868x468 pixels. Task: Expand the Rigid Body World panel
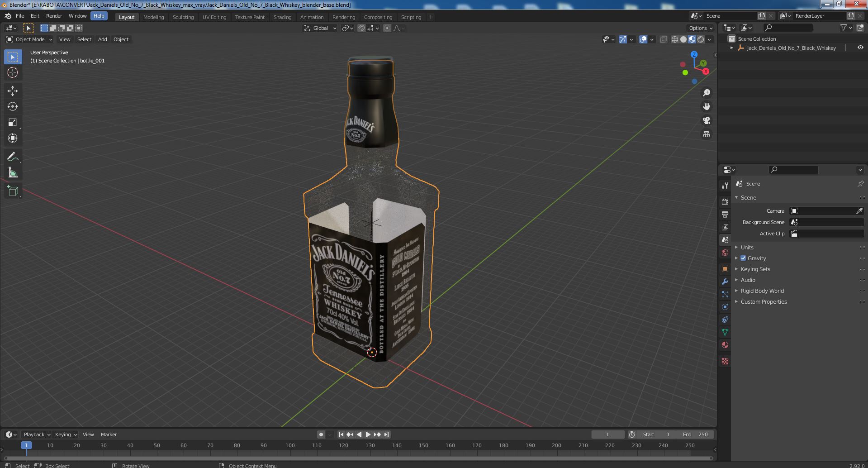pyautogui.click(x=762, y=291)
